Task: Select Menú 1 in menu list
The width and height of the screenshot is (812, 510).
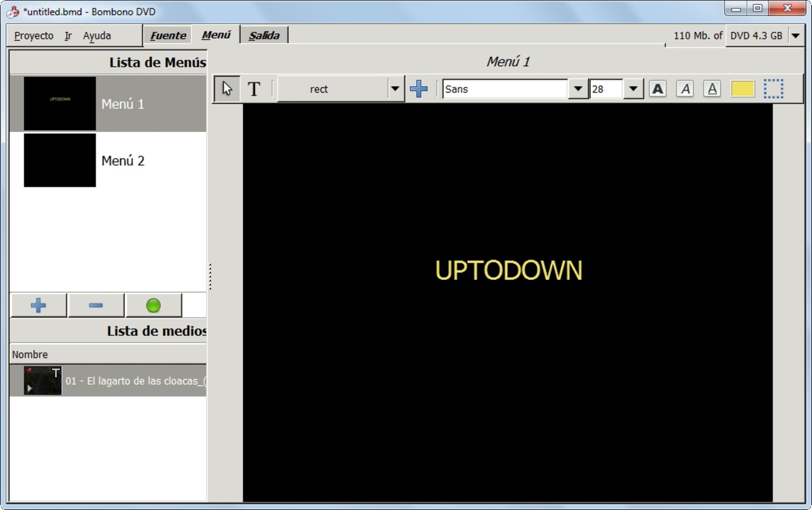Action: pyautogui.click(x=108, y=103)
